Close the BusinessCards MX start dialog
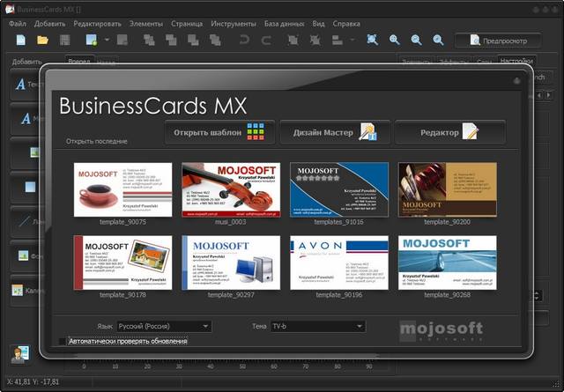The height and width of the screenshot is (392, 564). point(517,81)
